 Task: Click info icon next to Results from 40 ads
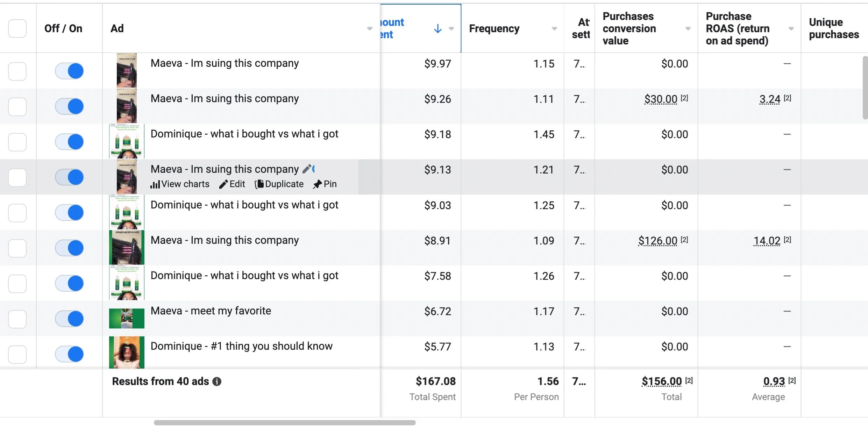(217, 382)
